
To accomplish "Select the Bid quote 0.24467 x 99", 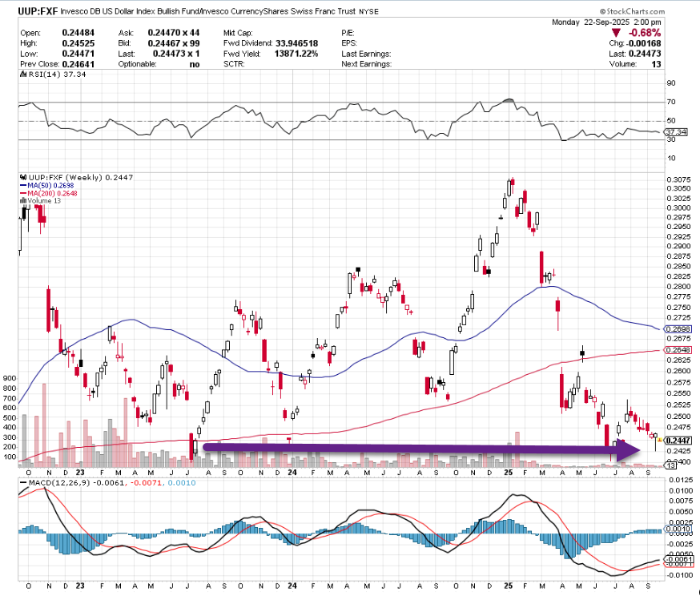I will [174, 43].
